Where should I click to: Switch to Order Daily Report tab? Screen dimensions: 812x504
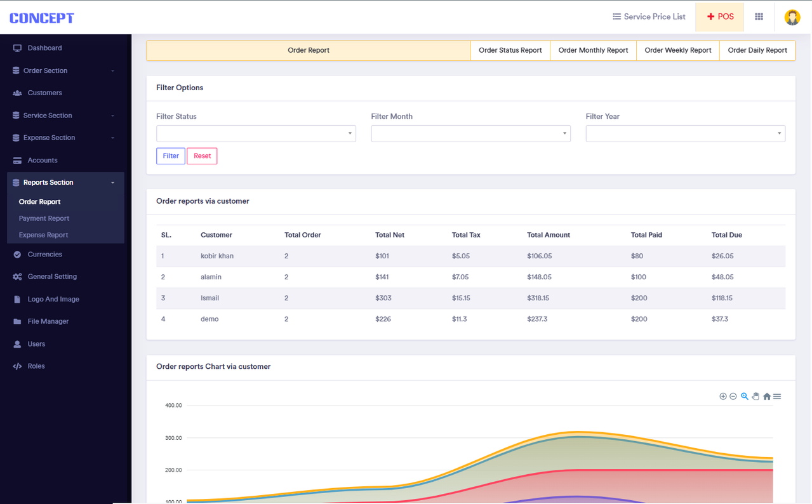757,50
